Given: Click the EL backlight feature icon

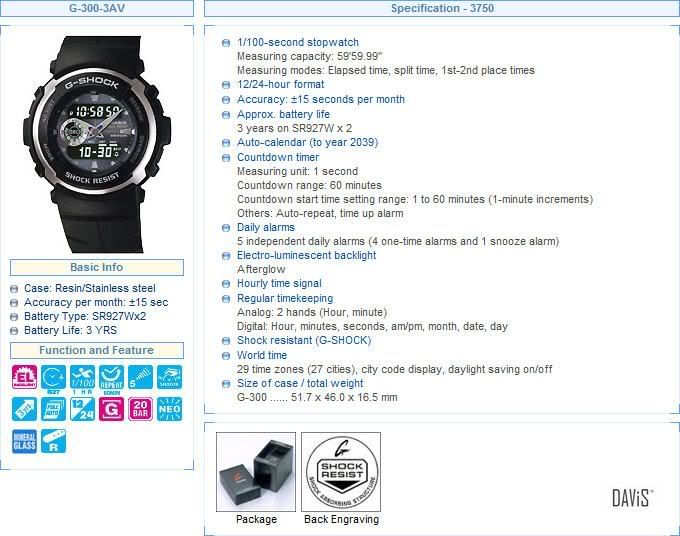Looking at the screenshot, I should [24, 377].
